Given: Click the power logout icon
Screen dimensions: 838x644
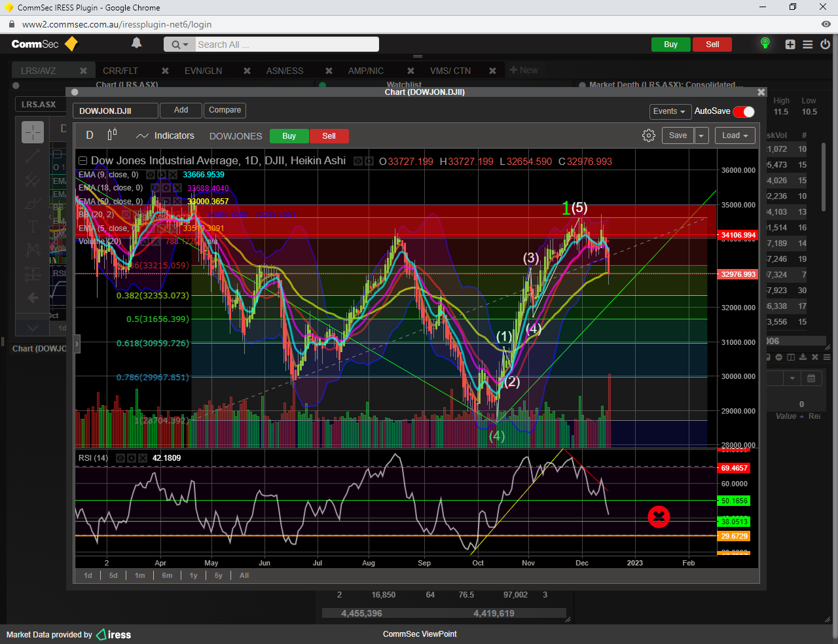Looking at the screenshot, I should click(825, 45).
